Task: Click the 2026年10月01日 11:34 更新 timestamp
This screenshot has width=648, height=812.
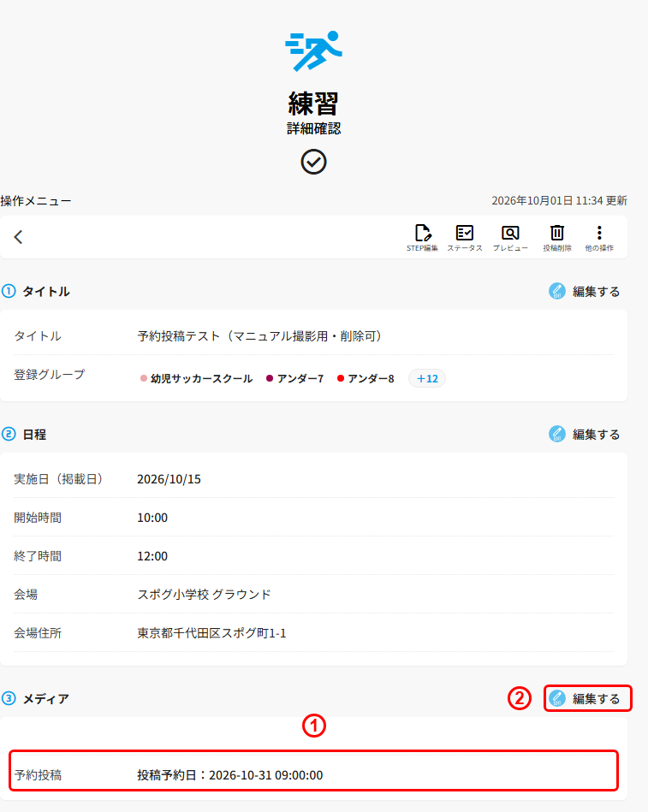Action: pos(560,200)
